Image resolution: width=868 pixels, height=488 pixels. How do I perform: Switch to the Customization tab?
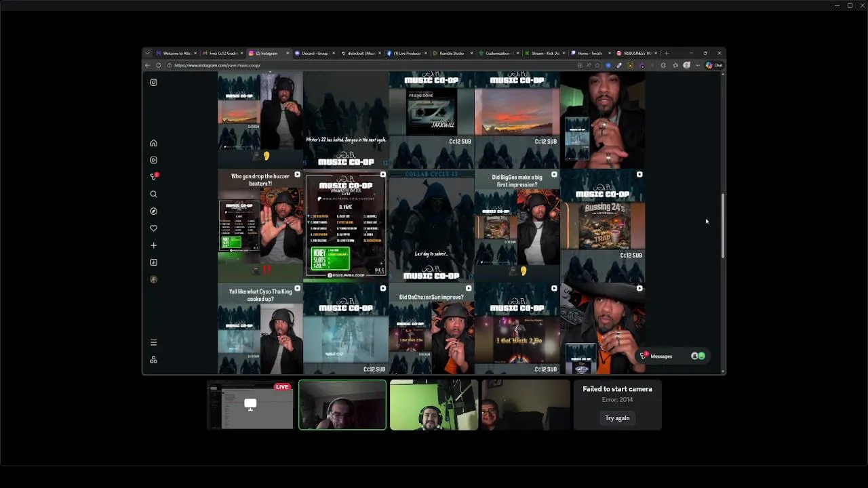[x=498, y=53]
